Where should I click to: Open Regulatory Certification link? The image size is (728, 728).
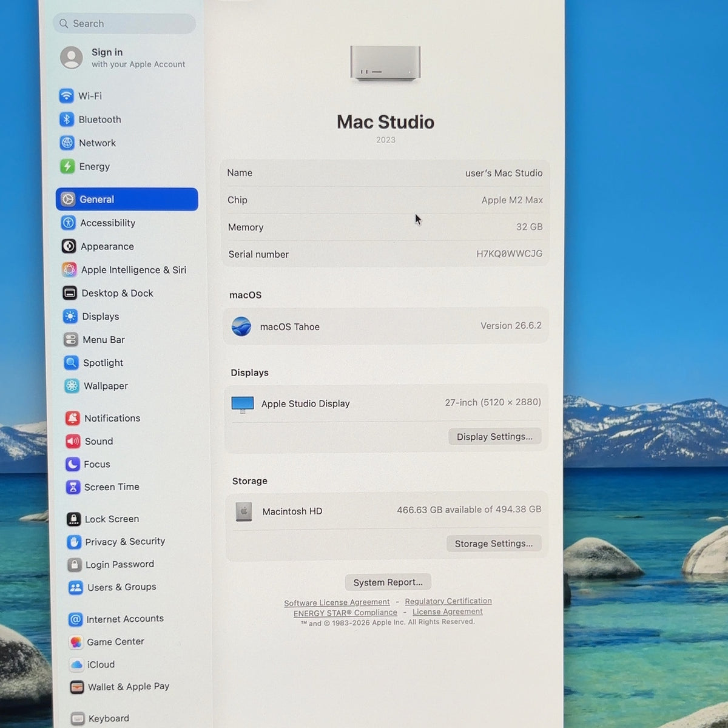click(448, 601)
